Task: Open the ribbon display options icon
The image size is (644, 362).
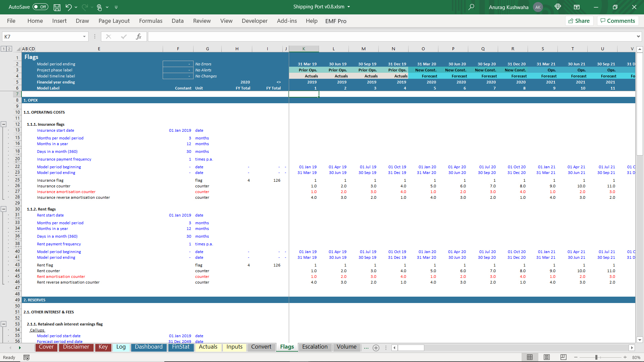Action: tap(577, 7)
